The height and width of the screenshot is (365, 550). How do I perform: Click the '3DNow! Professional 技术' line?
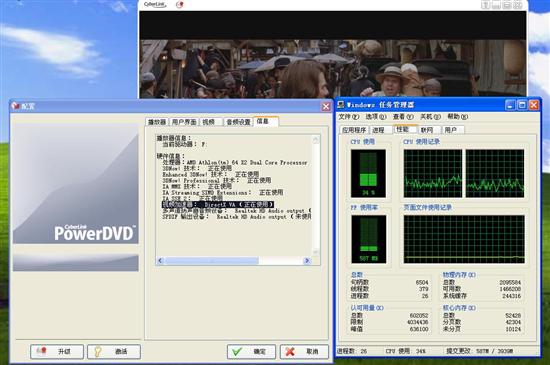216,181
